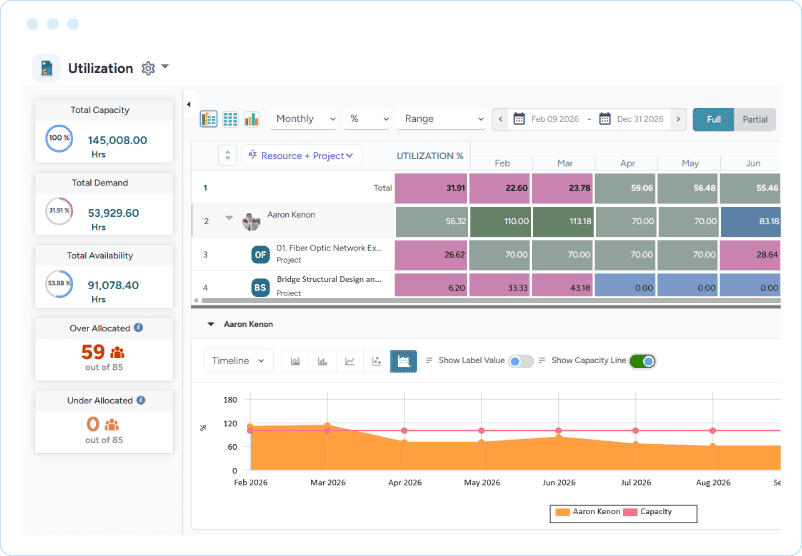Select the Partial toggle option

(x=755, y=119)
